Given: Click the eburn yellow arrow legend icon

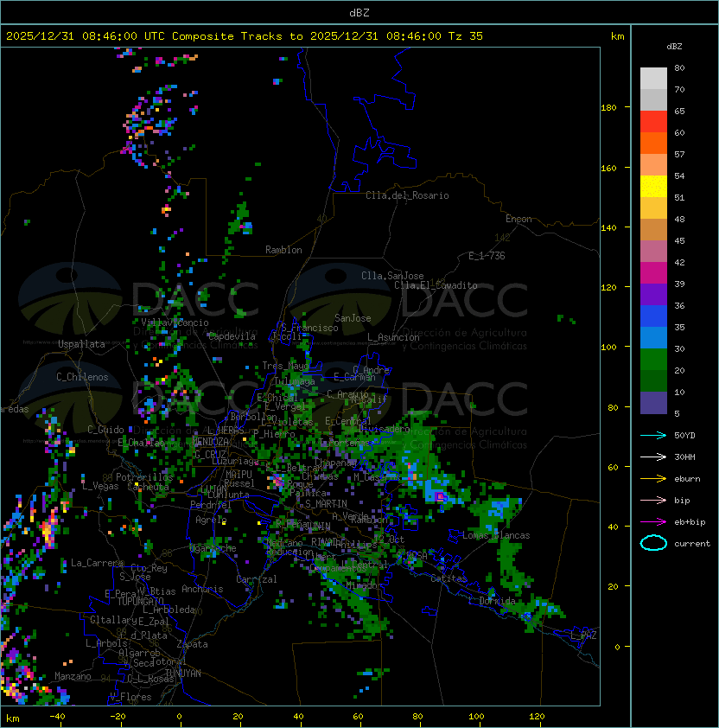Looking at the screenshot, I should 653,479.
